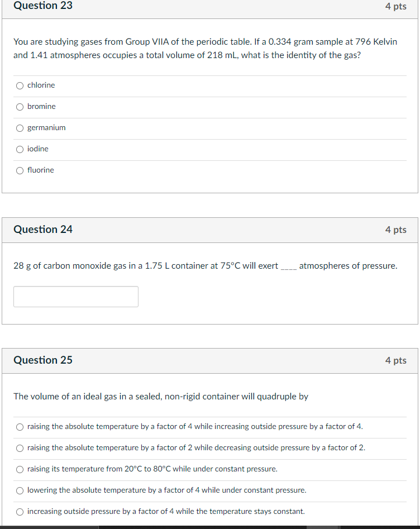Click the Question 24 header
Image resolution: width=420 pixels, height=529 pixels.
click(x=42, y=230)
